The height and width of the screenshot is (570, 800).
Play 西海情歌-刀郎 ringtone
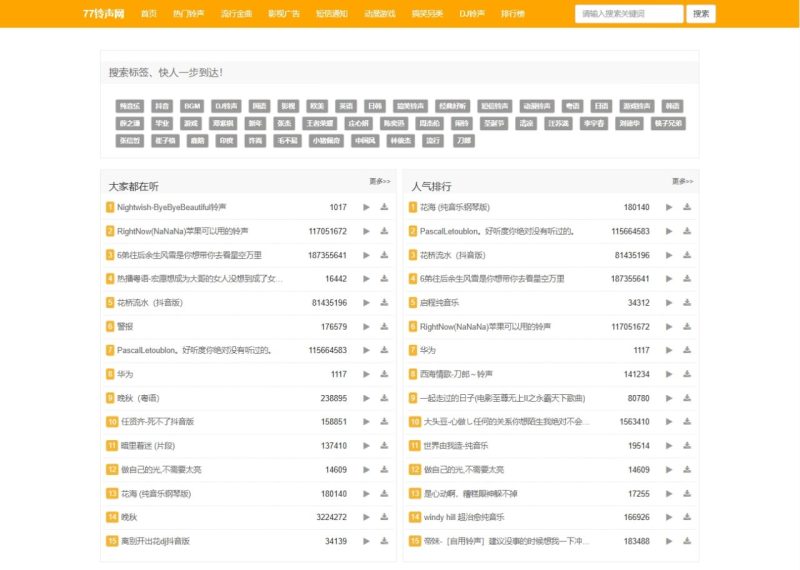click(x=669, y=374)
